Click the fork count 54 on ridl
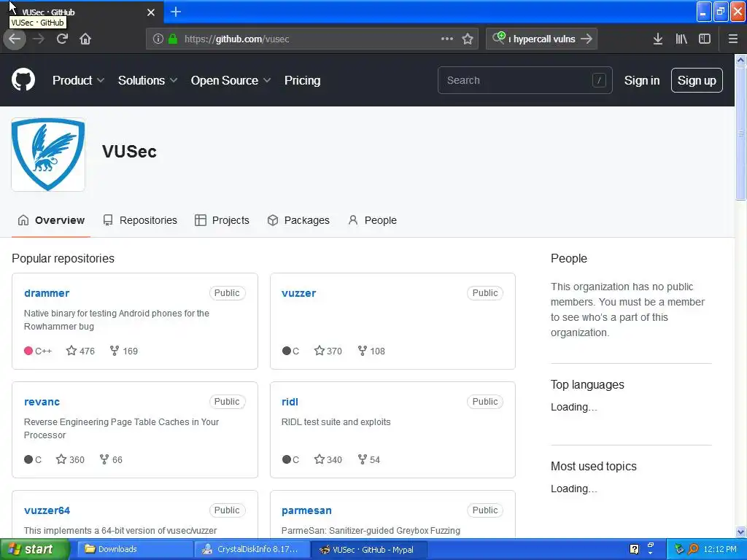Viewport: 747px width, 560px height. tap(368, 459)
